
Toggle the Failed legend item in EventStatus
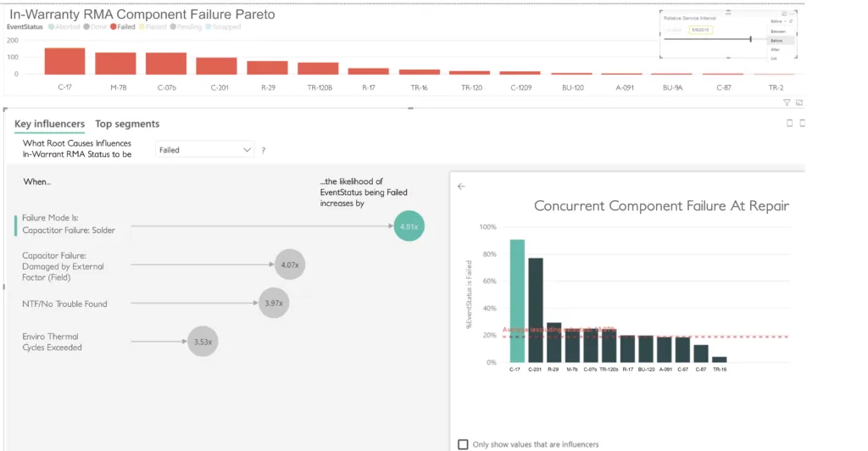tap(125, 27)
